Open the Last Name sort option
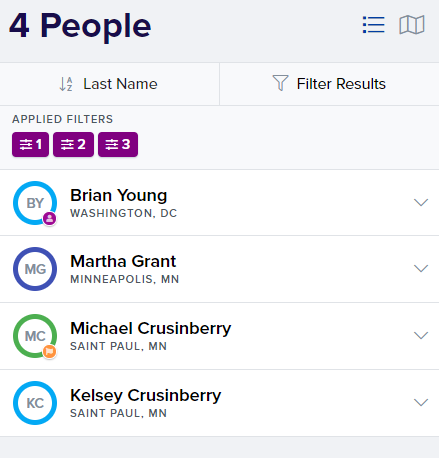The image size is (439, 458). coord(109,84)
